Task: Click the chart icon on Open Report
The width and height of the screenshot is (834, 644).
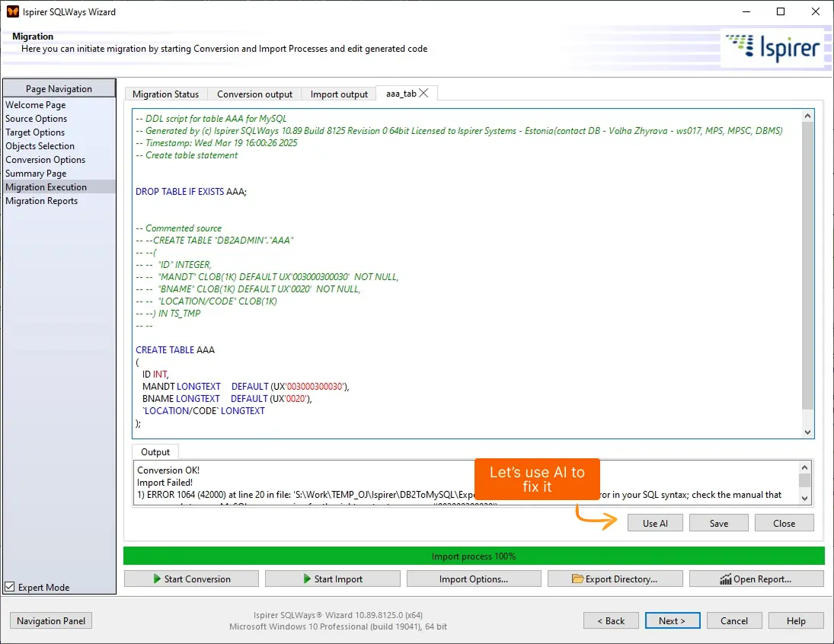Action: (726, 579)
